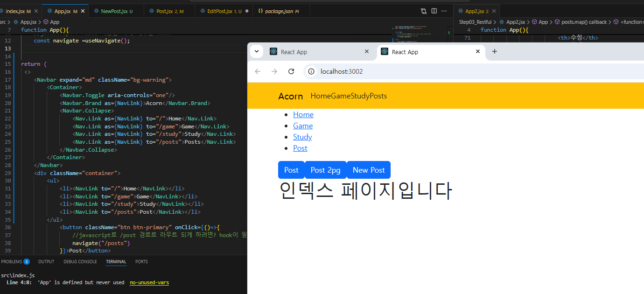Screen dimensions: 644x294
Task: Click the blue Post 2pg button
Action: click(325, 170)
